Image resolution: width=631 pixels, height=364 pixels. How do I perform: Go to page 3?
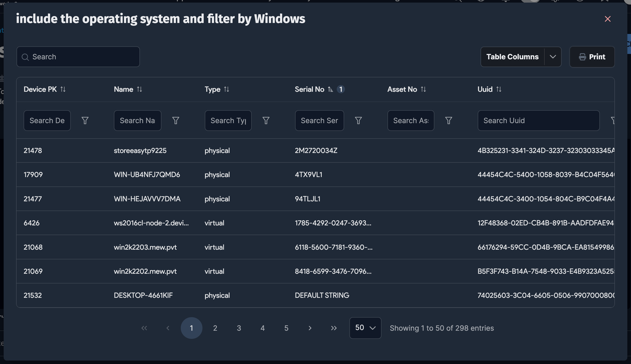239,328
